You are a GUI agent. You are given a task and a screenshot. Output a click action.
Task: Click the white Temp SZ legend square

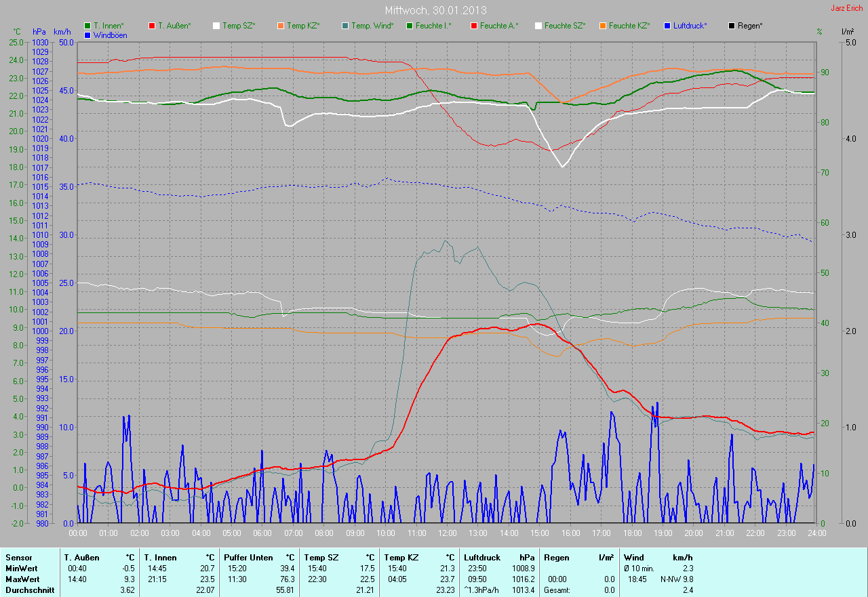point(216,26)
